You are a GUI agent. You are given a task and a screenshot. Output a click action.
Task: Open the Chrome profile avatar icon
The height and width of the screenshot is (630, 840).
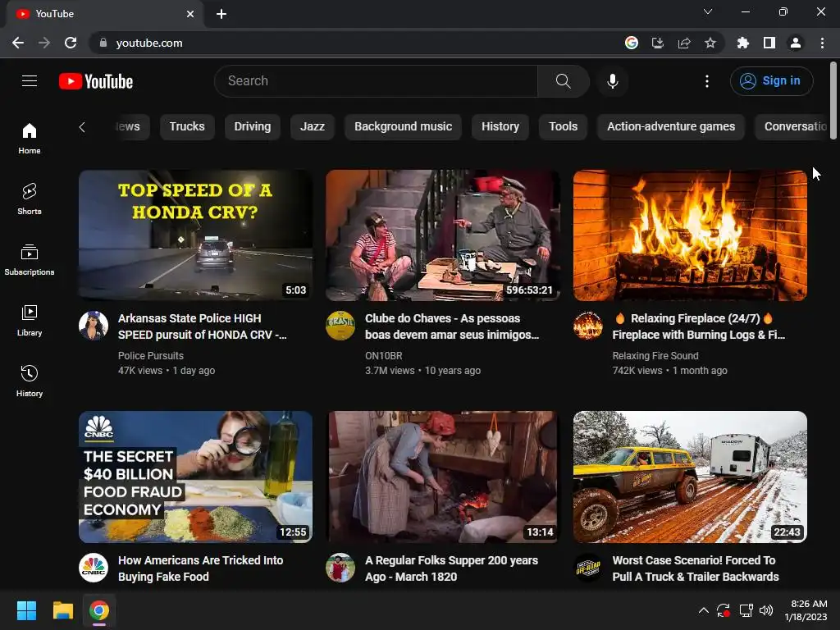point(796,43)
